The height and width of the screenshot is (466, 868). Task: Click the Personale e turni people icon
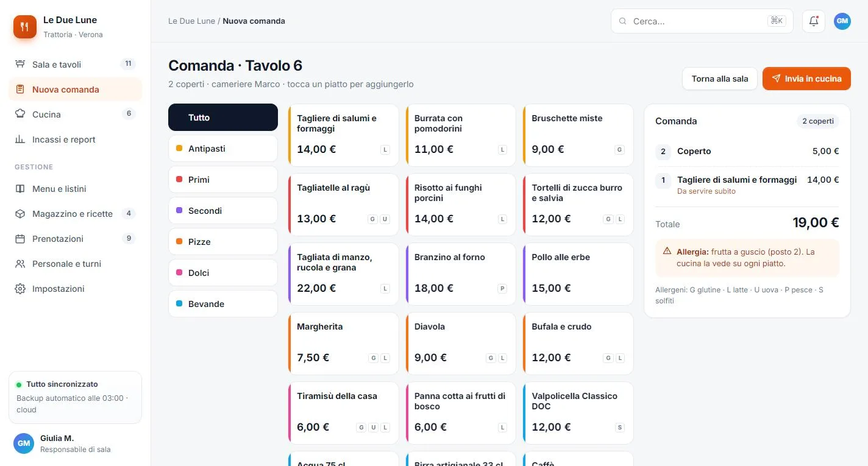(x=20, y=264)
